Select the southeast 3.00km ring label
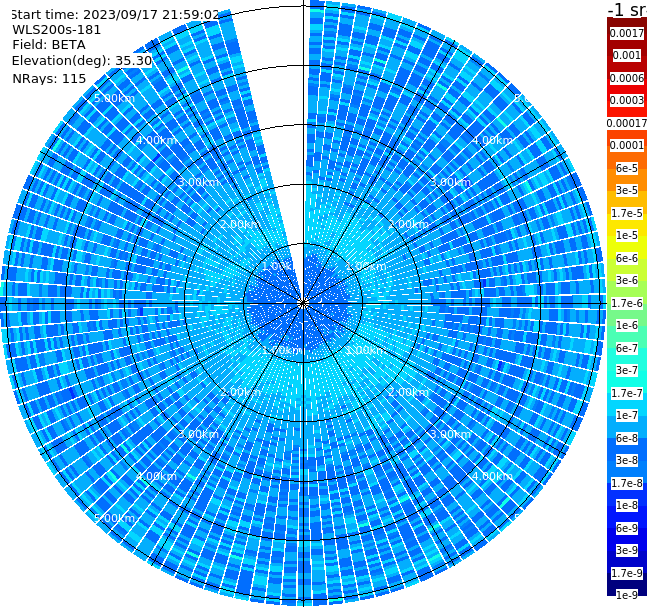Image resolution: width=647 pixels, height=607 pixels. coord(450,434)
